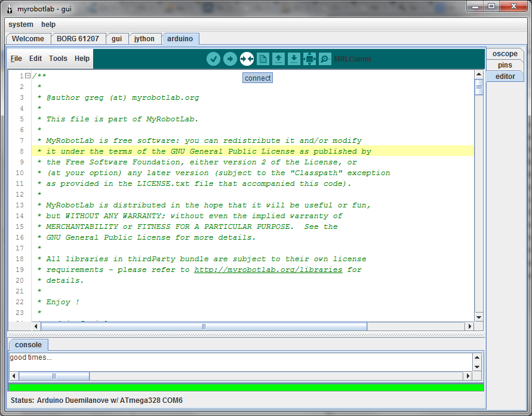Click the myrobotlab title bar icon

tap(10, 9)
